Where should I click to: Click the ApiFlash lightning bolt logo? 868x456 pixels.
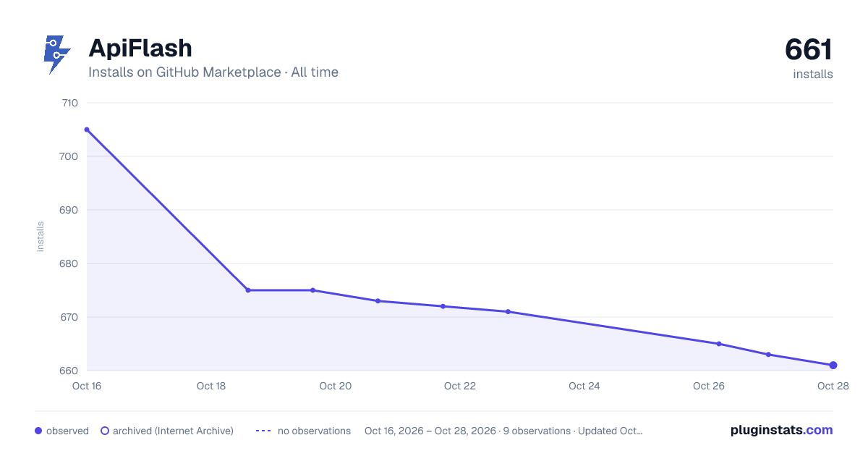pos(57,55)
